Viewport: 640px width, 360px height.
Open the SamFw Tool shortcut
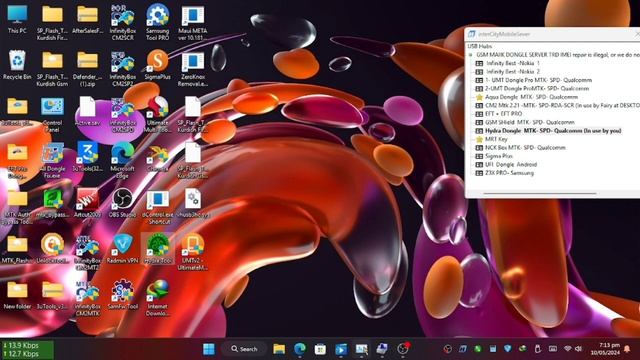[x=122, y=294]
